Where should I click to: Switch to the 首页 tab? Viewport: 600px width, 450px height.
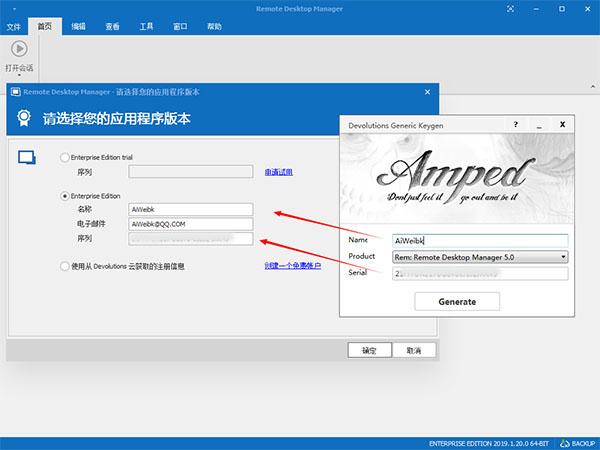point(45,26)
